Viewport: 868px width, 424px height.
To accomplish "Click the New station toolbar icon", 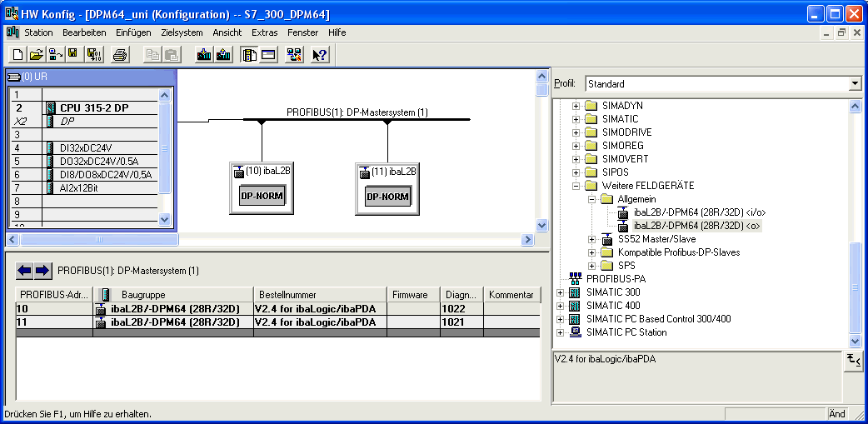I will click(x=17, y=55).
